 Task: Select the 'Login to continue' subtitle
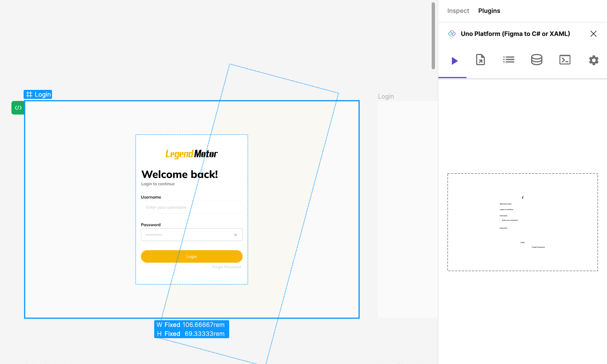point(158,184)
